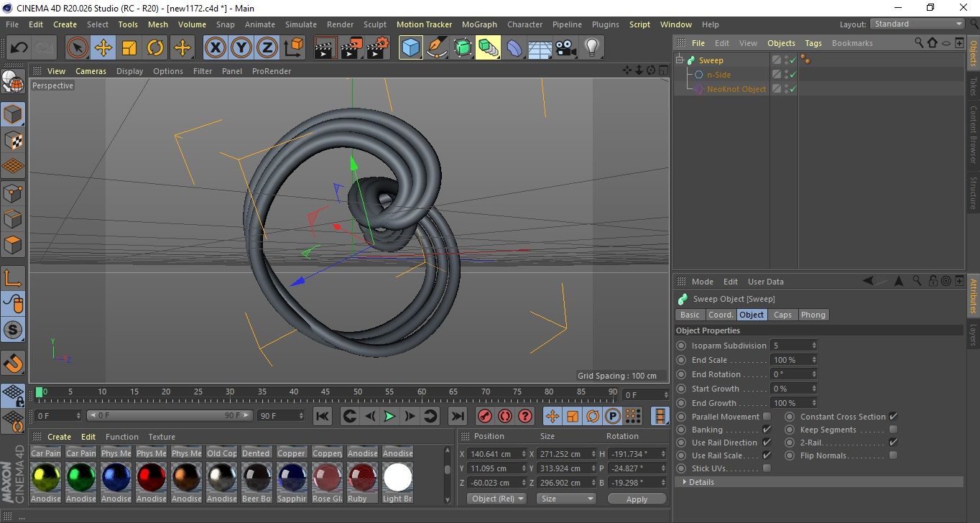Screen dimensions: 980x523
Task: Open the Deformer bend icon
Action: [x=514, y=48]
